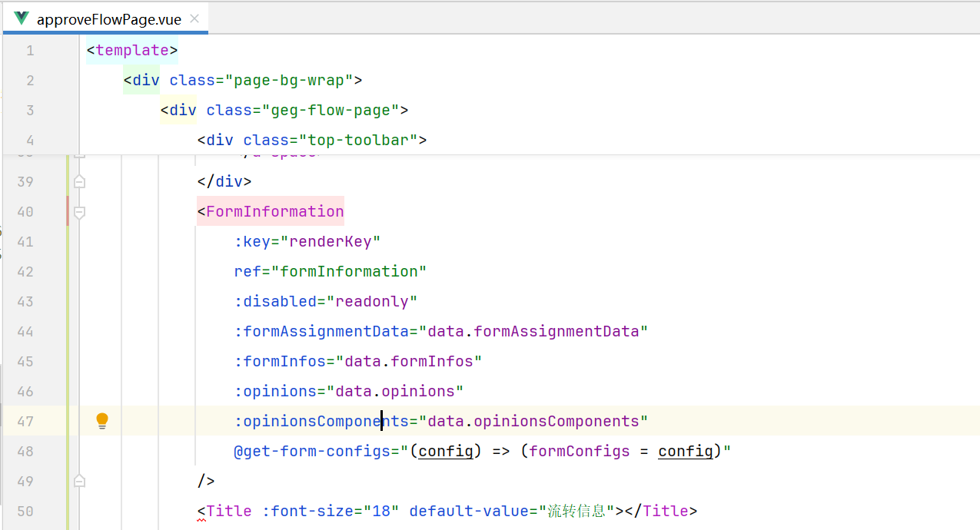980x530 pixels.
Task: Place cursor in "renderKey" value
Action: point(331,241)
